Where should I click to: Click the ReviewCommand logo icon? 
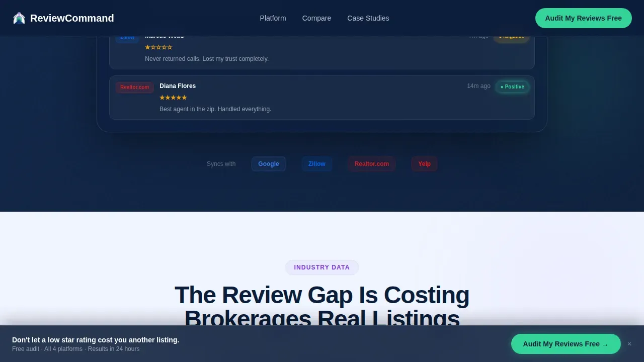point(19,18)
